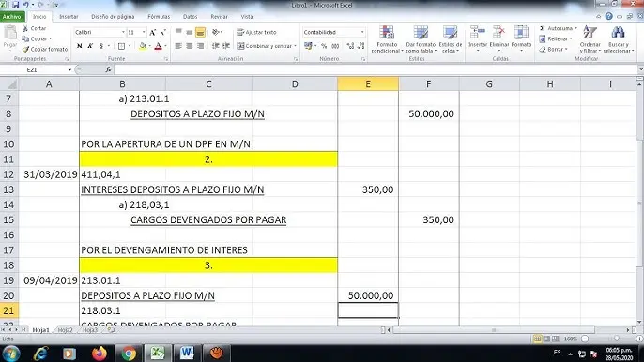Screen dimensions: 644x362
Task: Select sheet tab Hoja2
Action: click(65, 330)
